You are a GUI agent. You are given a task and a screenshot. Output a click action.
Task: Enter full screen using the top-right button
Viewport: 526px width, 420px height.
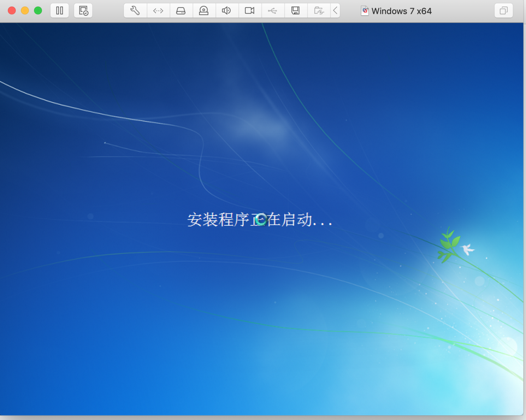click(x=503, y=11)
